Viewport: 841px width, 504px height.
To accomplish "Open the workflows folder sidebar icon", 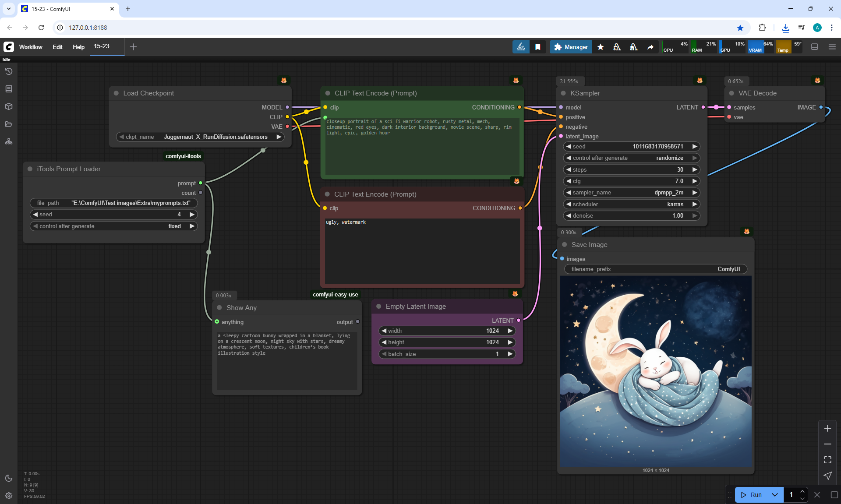I will (9, 124).
